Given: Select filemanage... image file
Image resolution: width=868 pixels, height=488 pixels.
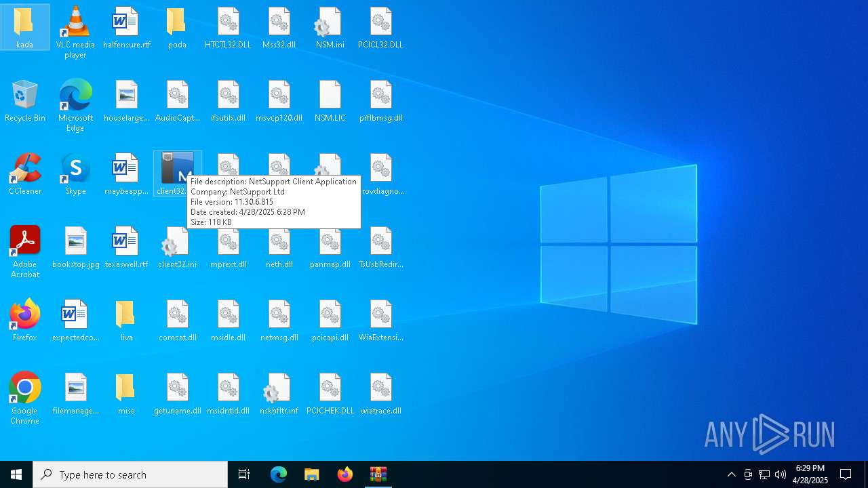Looking at the screenshot, I should click(75, 393).
